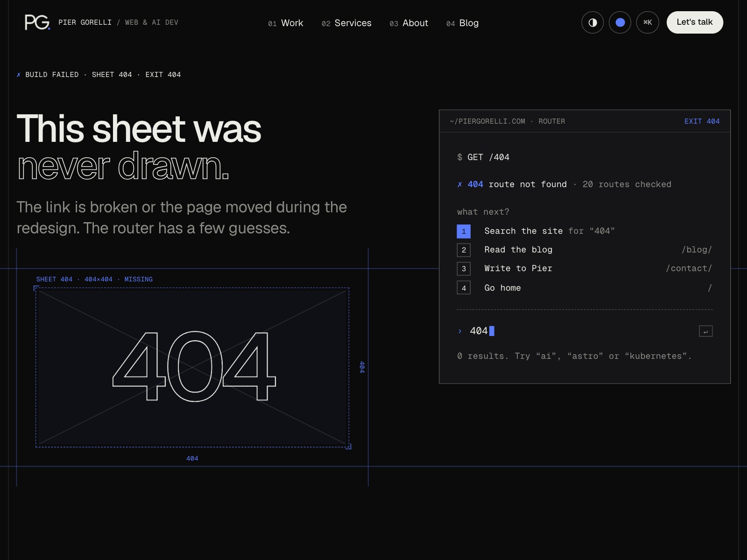Click the SHEET 404 · 404×404 · MISSING label
747x560 pixels.
(x=94, y=279)
